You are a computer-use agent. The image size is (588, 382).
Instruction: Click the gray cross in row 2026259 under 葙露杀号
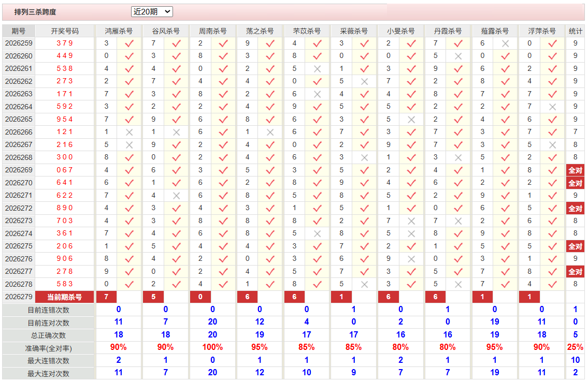[x=505, y=43]
